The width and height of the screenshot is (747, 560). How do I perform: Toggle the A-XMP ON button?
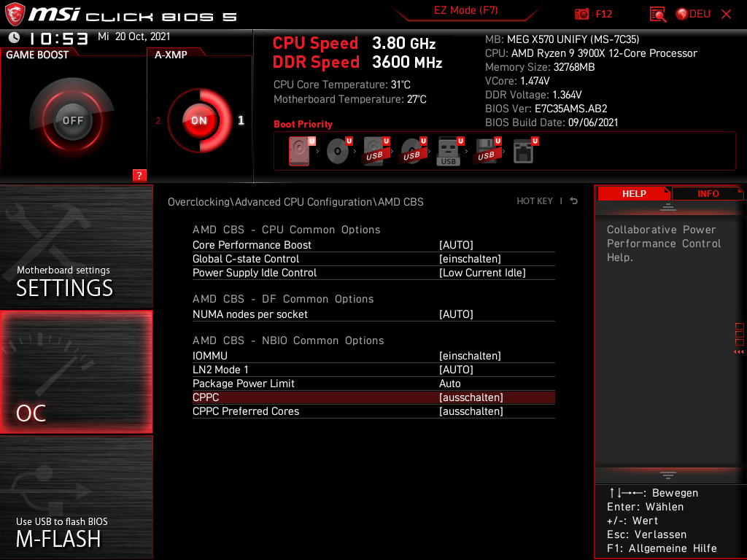click(199, 120)
